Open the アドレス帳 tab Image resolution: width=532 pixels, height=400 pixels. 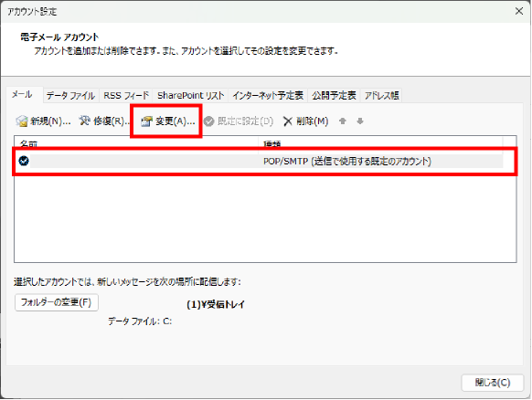pyautogui.click(x=381, y=96)
